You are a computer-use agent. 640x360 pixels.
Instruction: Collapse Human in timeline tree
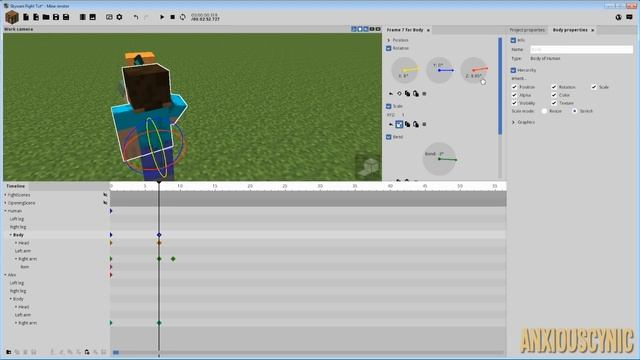point(6,211)
